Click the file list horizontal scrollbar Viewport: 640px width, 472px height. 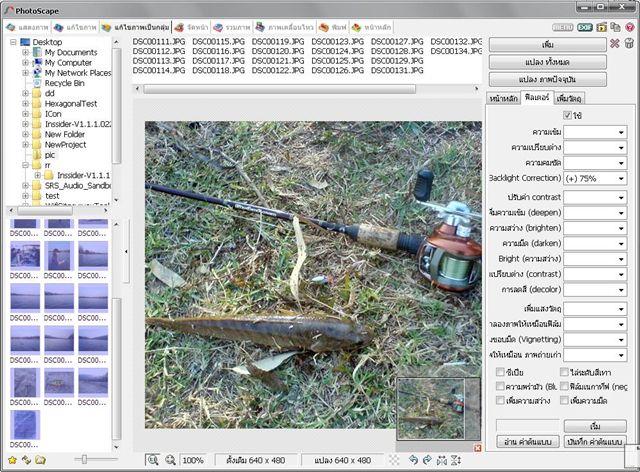[x=280, y=89]
